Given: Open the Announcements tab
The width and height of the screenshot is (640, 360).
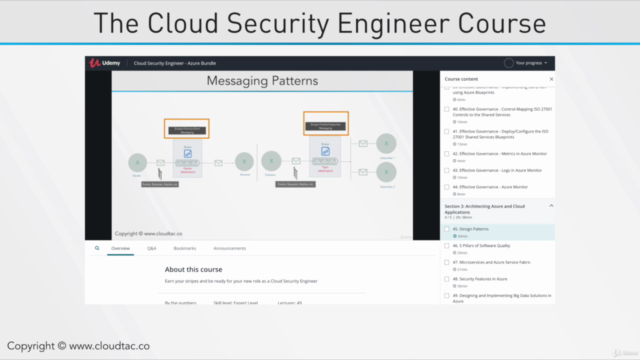Looking at the screenshot, I should pyautogui.click(x=230, y=248).
